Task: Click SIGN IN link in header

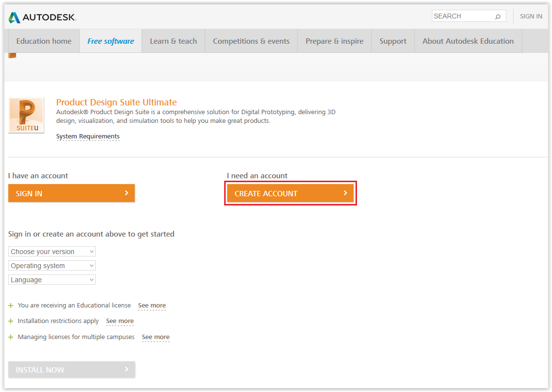Action: pos(531,17)
